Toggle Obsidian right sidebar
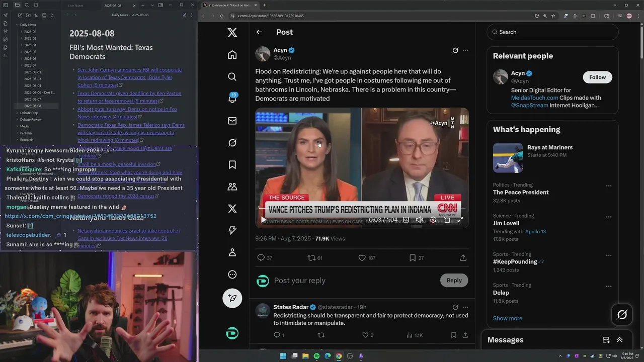 pos(160,5)
